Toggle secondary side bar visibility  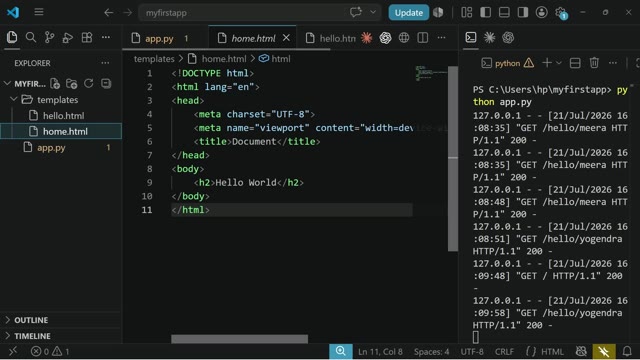523,12
